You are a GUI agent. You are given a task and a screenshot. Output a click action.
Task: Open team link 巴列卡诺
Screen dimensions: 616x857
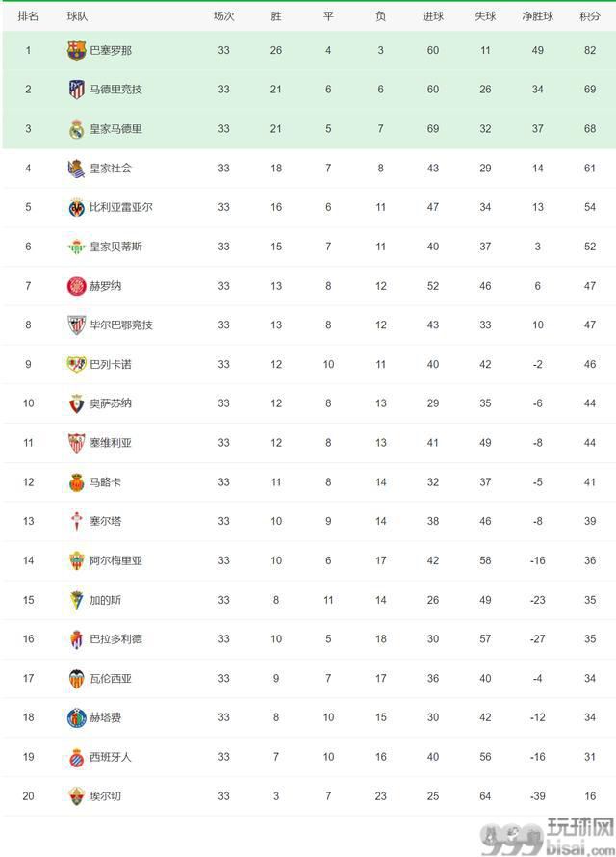tap(111, 364)
